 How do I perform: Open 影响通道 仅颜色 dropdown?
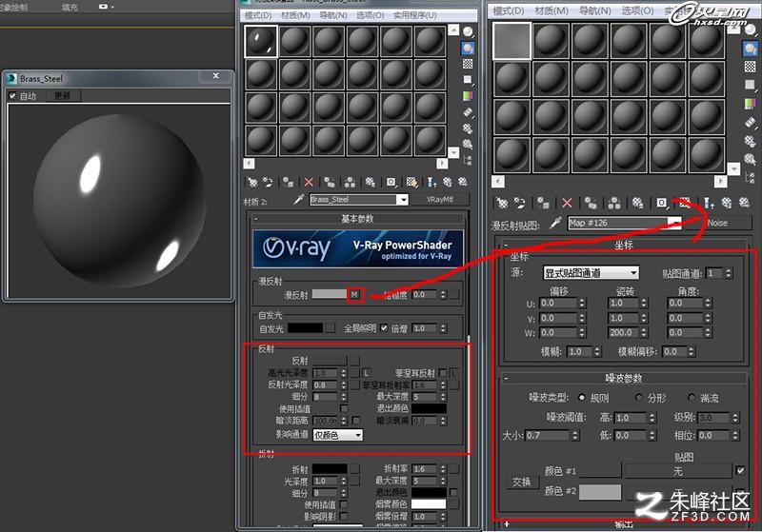pos(338,435)
